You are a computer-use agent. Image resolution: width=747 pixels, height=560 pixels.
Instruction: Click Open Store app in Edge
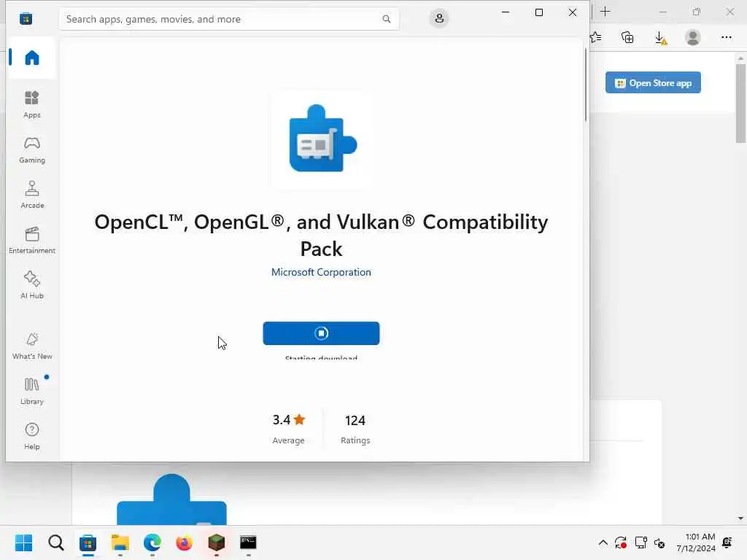(x=653, y=83)
